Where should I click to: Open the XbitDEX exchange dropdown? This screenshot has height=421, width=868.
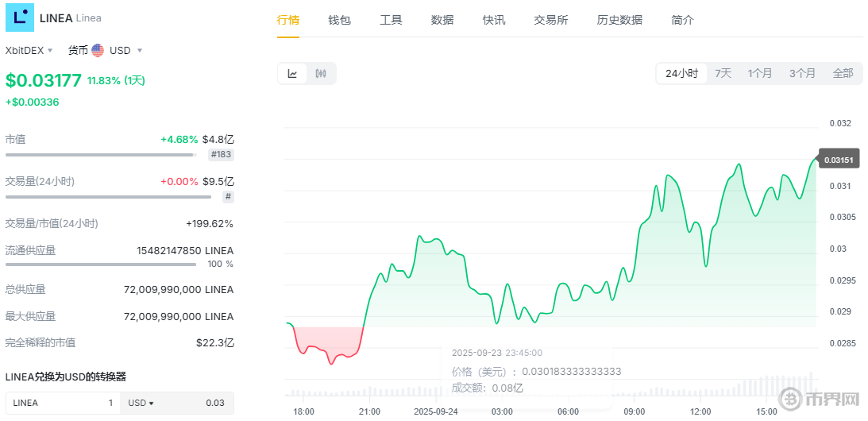click(29, 50)
